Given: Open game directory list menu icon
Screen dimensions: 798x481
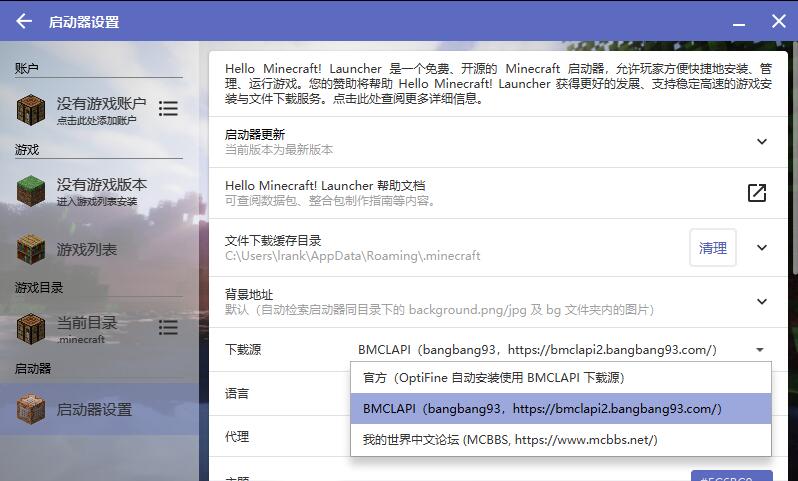Looking at the screenshot, I should coord(168,327).
